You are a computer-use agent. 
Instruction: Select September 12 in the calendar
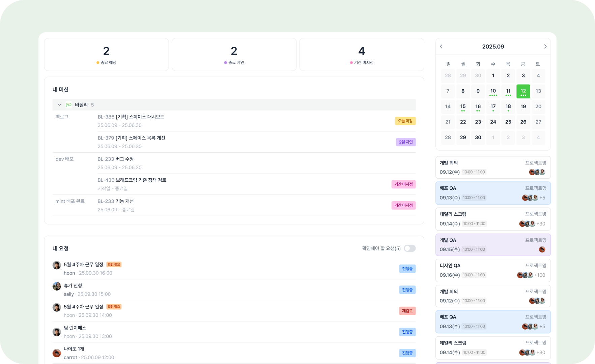[523, 91]
